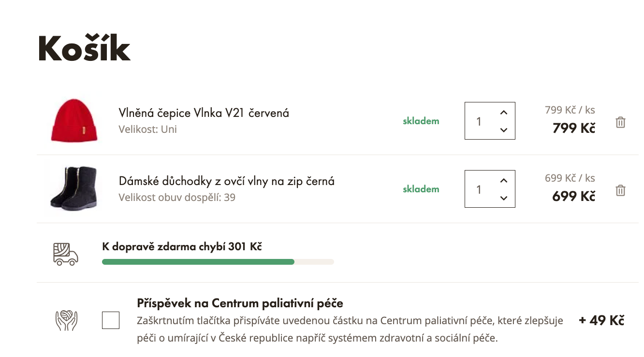Decrease quantity of black slippers
Screen dimensions: 644x357
click(x=504, y=198)
